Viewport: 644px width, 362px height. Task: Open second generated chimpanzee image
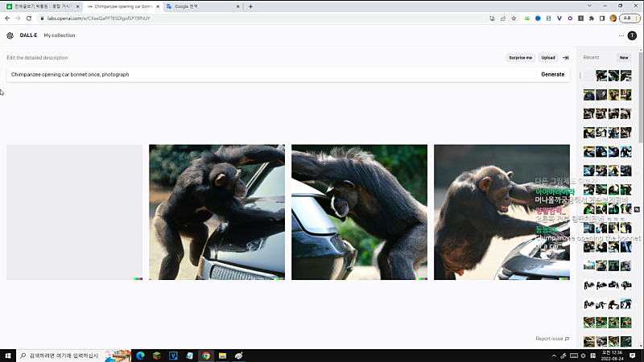pyautogui.click(x=217, y=212)
